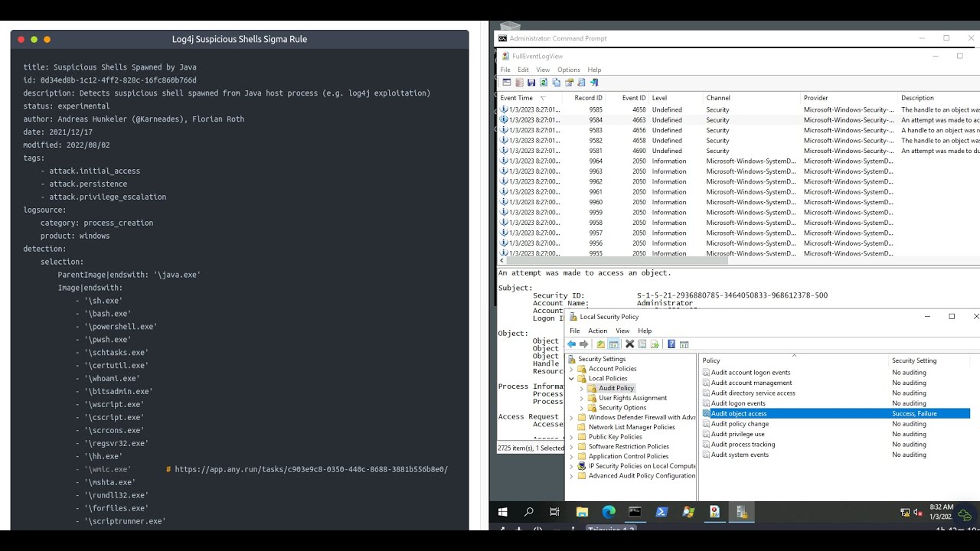The image size is (980, 551).
Task: Open File menu in FullEventLogView
Action: pyautogui.click(x=505, y=70)
